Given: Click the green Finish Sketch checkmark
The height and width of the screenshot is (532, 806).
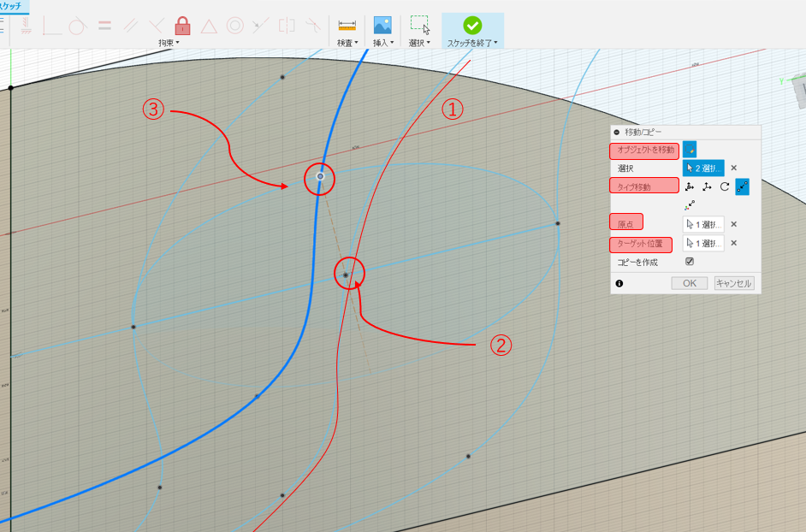Looking at the screenshot, I should click(472, 25).
